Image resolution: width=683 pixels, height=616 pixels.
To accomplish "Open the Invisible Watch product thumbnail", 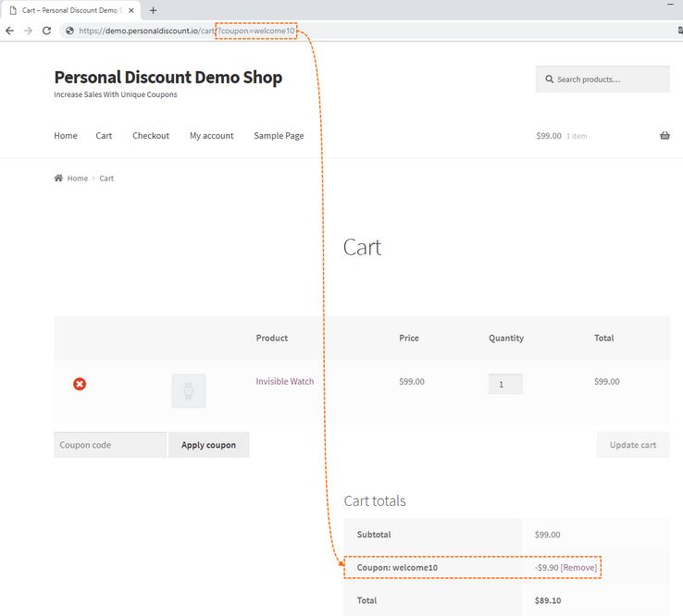I will click(x=189, y=390).
